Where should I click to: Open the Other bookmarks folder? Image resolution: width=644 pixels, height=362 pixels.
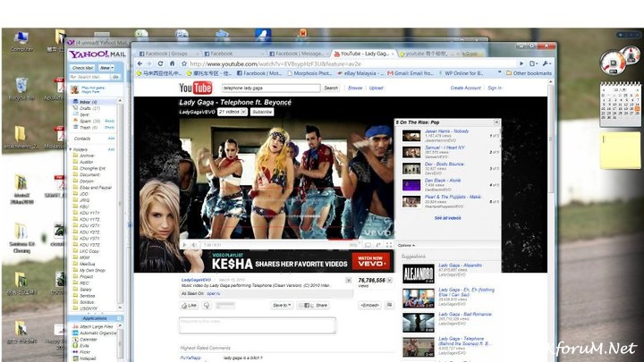529,73
